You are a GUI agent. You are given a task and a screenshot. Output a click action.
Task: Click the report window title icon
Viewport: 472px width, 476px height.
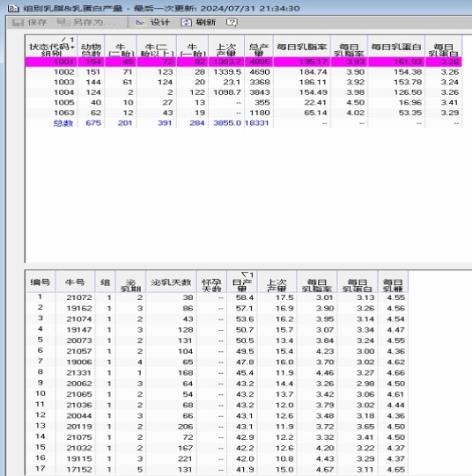[13, 8]
